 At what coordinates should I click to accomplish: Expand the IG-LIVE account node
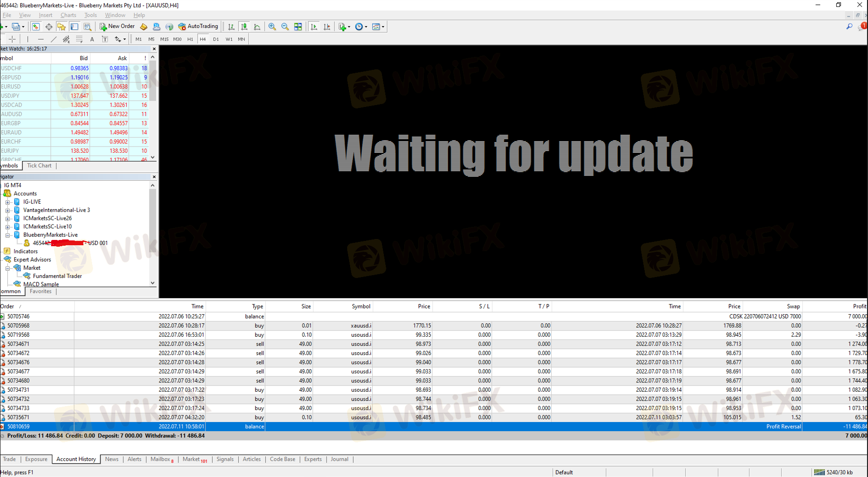[x=8, y=202]
